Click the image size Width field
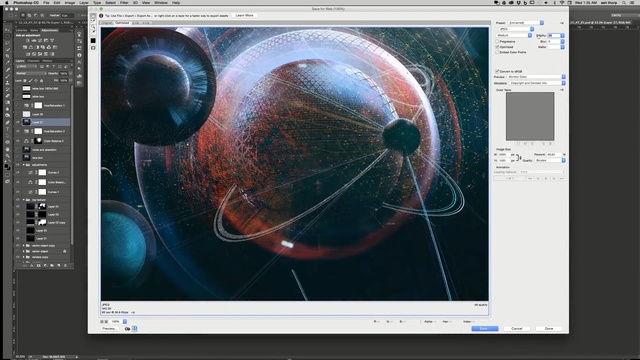 (x=503, y=155)
